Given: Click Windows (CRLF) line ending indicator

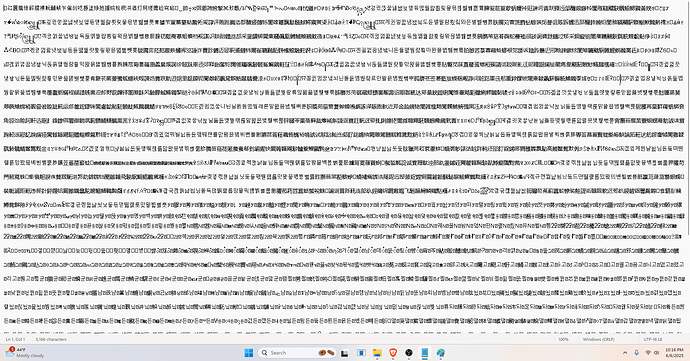Looking at the screenshot, I should [598, 339].
